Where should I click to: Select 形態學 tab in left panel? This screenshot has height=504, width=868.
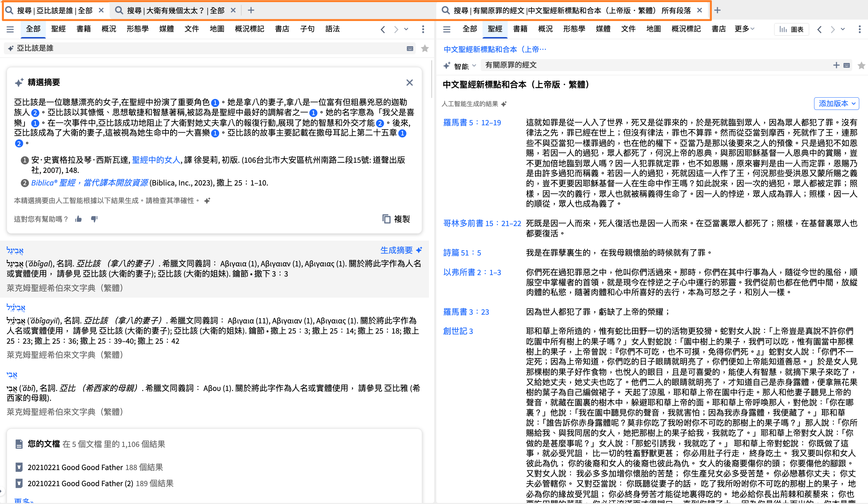pos(138,29)
